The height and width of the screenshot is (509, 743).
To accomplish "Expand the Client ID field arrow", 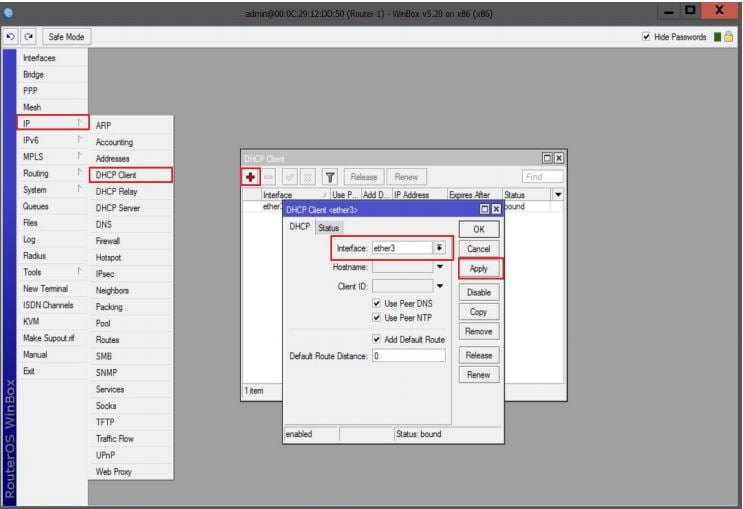I will click(x=439, y=286).
